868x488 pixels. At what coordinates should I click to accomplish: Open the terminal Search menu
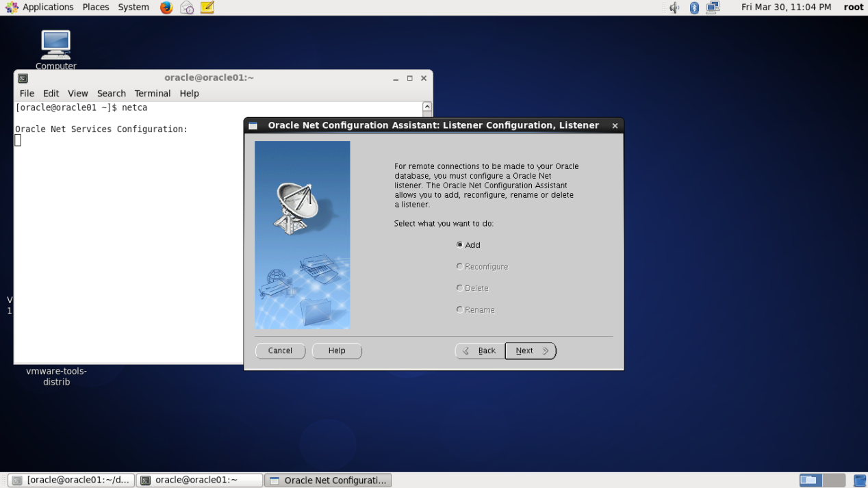[112, 93]
